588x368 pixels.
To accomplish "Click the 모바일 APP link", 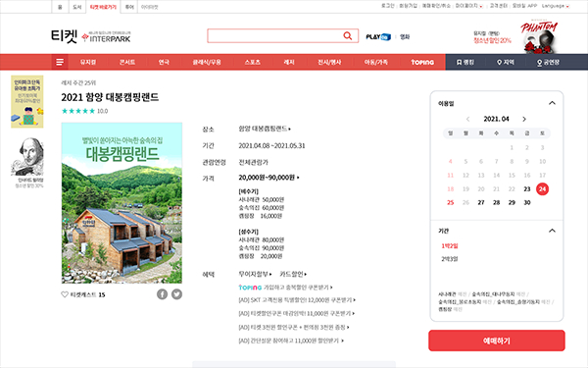I will coord(524,6).
